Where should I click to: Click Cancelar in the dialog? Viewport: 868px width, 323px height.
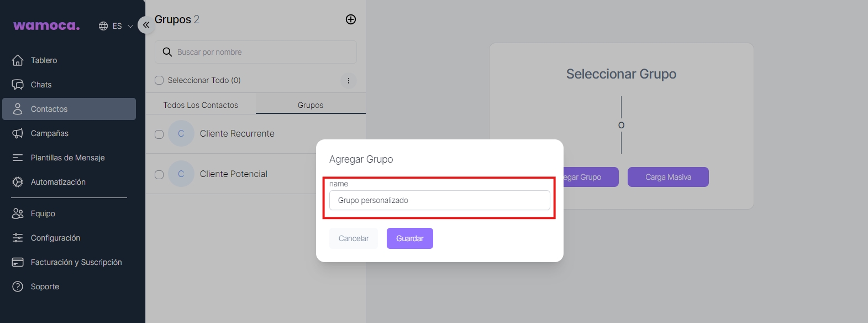click(x=354, y=238)
